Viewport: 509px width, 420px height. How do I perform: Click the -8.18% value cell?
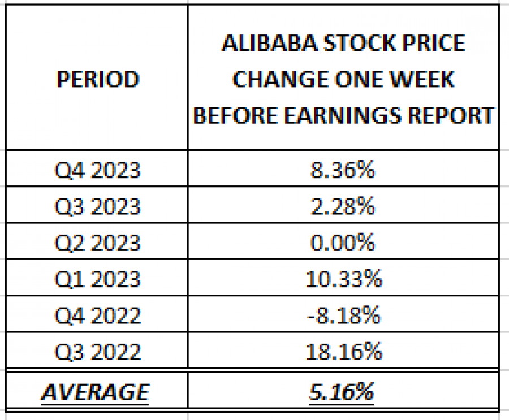click(x=343, y=314)
